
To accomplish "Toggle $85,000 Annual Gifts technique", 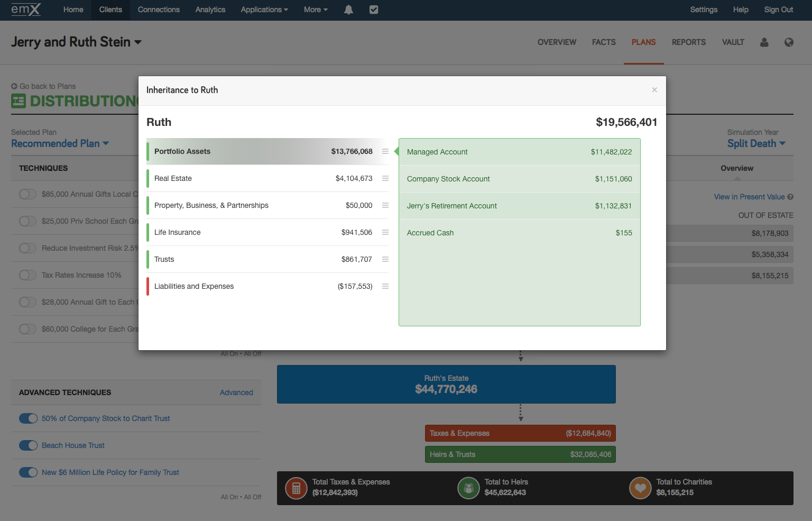I will tap(27, 194).
